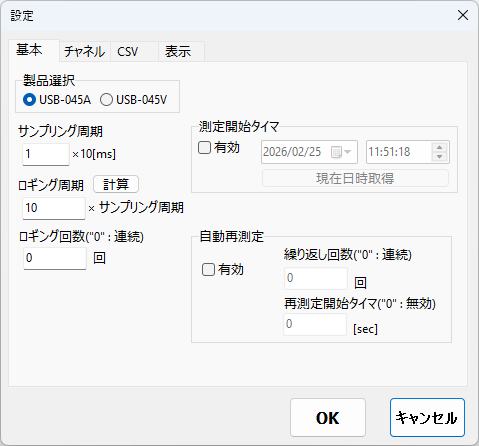Click the 繰り返し回数 input field

pyautogui.click(x=316, y=278)
